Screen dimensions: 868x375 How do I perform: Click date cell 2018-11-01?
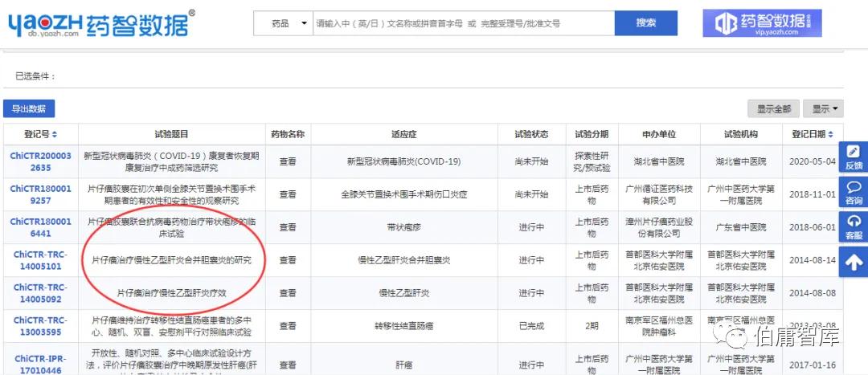(x=812, y=194)
